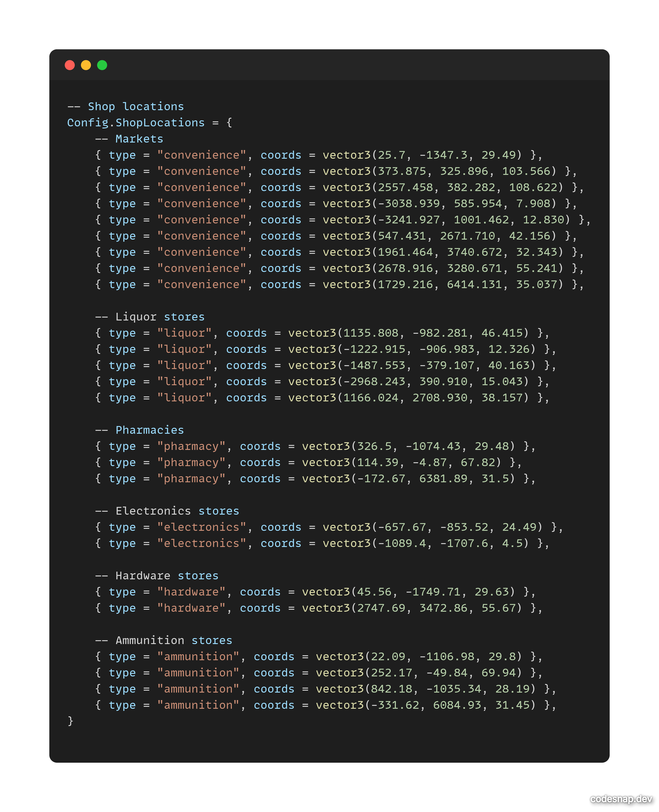Screen dimensions: 659x812
Task: Click "type" key on the 2747.69 line
Action: coord(122,609)
